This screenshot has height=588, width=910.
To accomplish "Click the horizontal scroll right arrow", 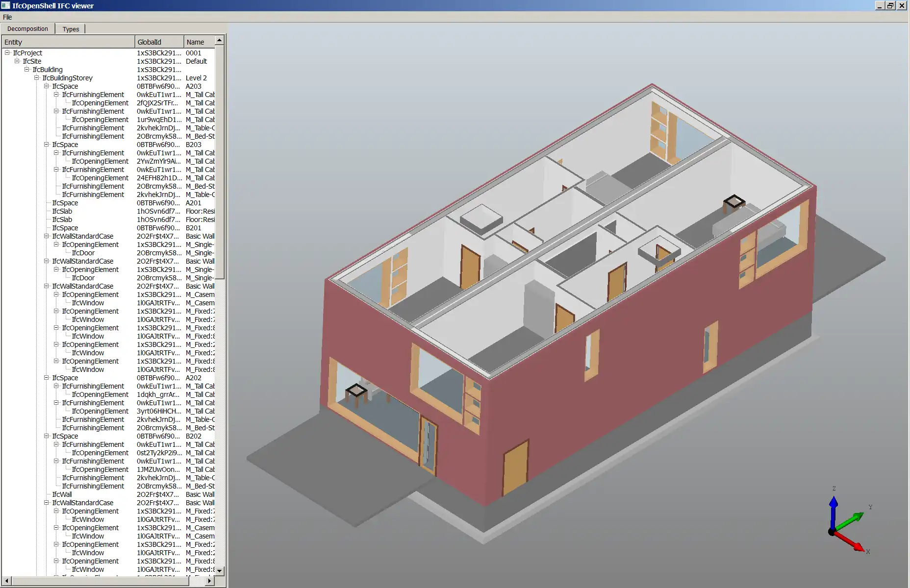I will coord(210,581).
